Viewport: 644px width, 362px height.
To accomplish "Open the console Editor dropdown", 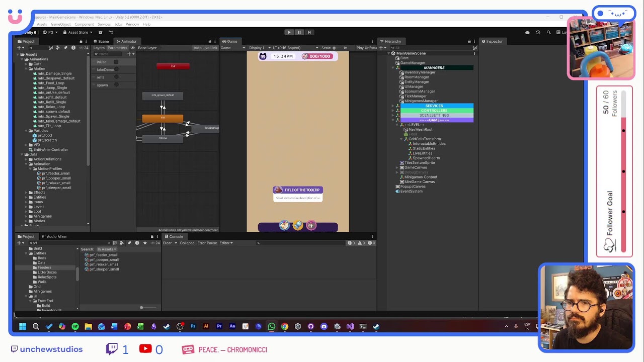I will pos(225,243).
